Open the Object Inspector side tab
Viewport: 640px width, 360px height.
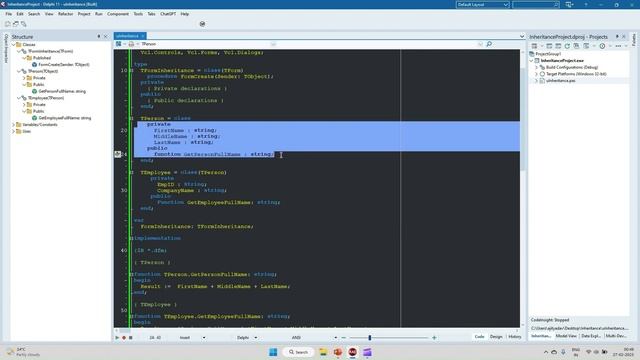[x=6, y=48]
